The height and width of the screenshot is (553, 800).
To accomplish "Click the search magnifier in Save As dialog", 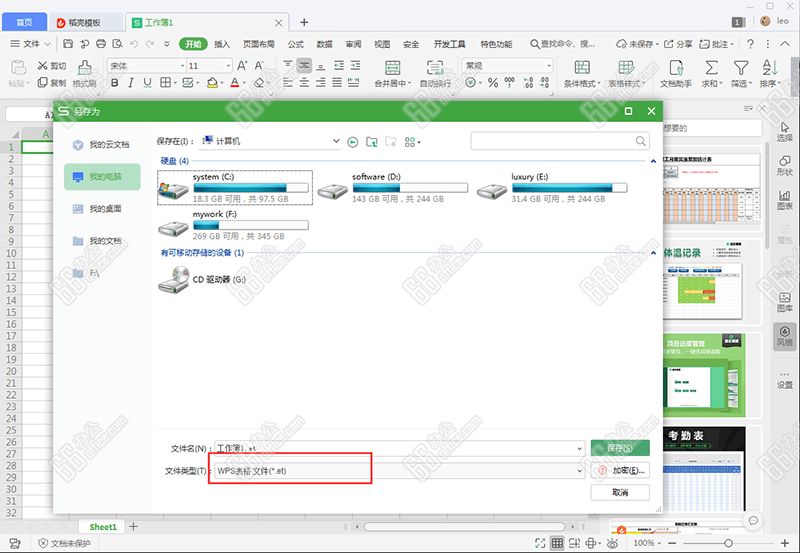I will tap(641, 141).
